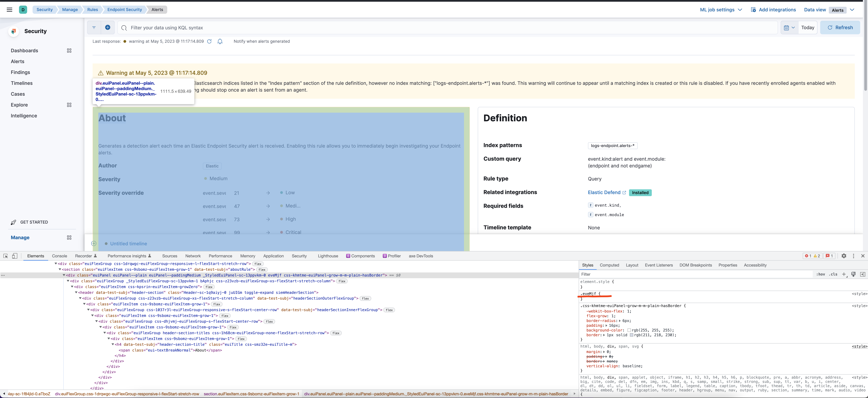
Task: Click the bell notification icon near Last response
Action: click(220, 41)
